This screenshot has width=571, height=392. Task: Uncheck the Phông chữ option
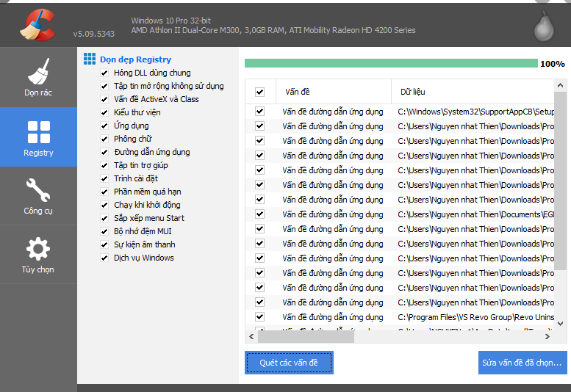(x=104, y=139)
